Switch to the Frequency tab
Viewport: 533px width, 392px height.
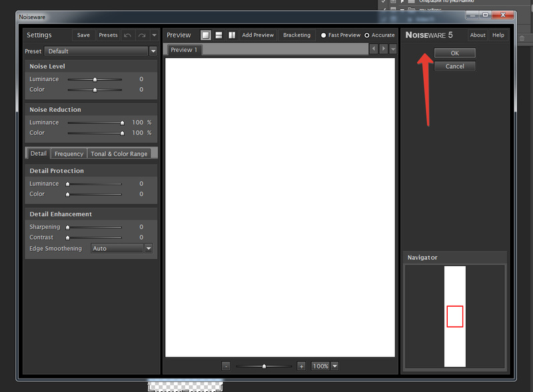[x=69, y=154]
